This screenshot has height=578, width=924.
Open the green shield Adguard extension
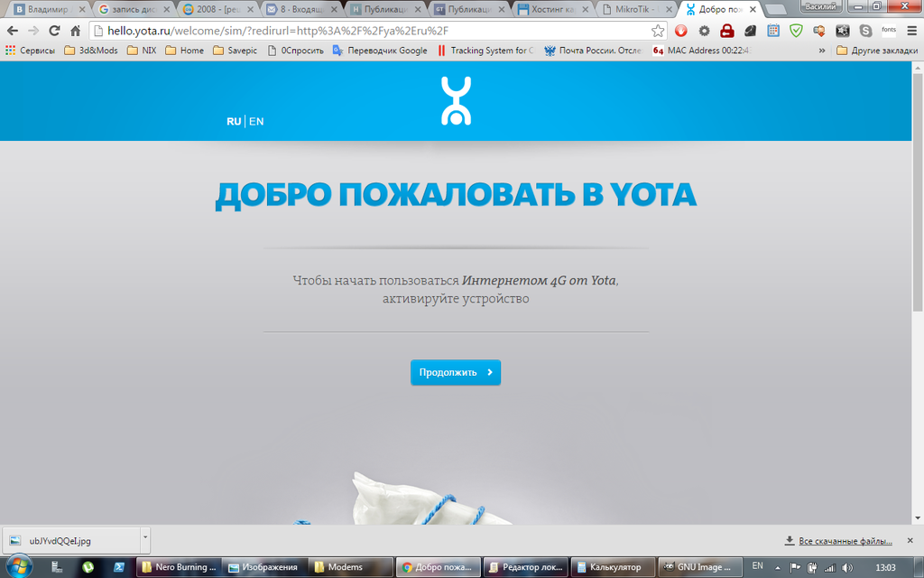pyautogui.click(x=796, y=32)
